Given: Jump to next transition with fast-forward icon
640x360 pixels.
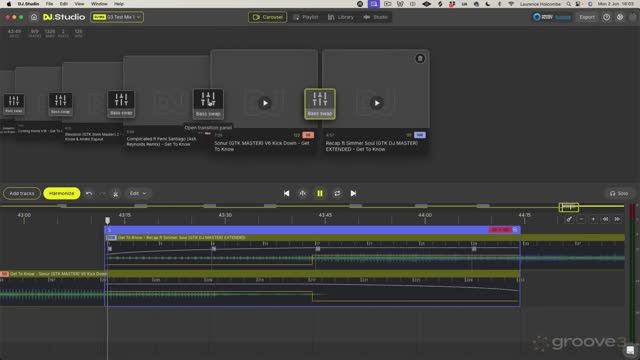Looking at the screenshot, I should tap(618, 219).
